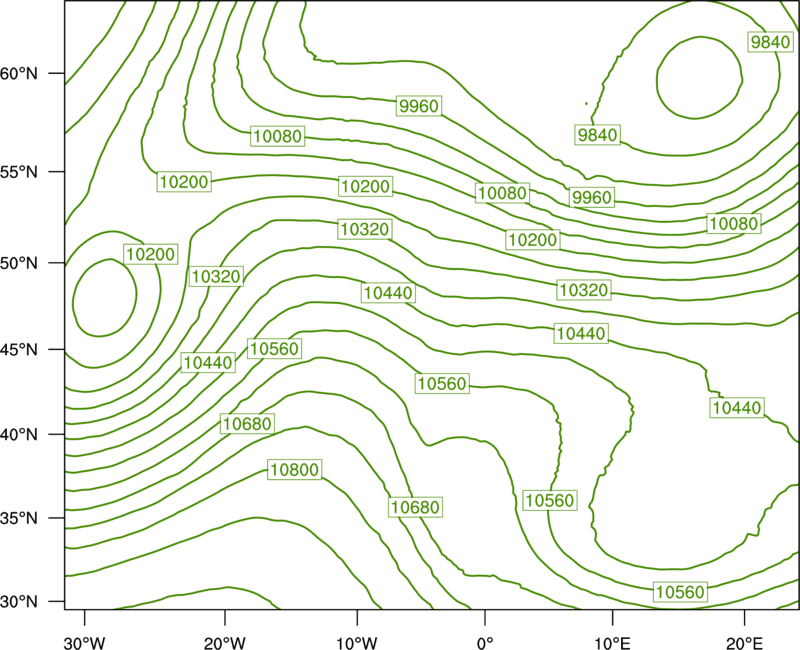Click the 30°W longitude axis label
The width and height of the screenshot is (800, 650).
85,643
